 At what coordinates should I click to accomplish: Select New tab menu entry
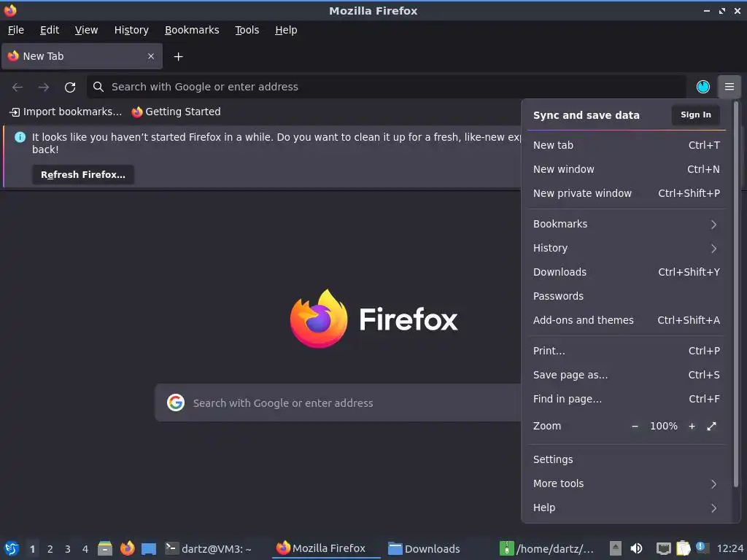click(627, 145)
